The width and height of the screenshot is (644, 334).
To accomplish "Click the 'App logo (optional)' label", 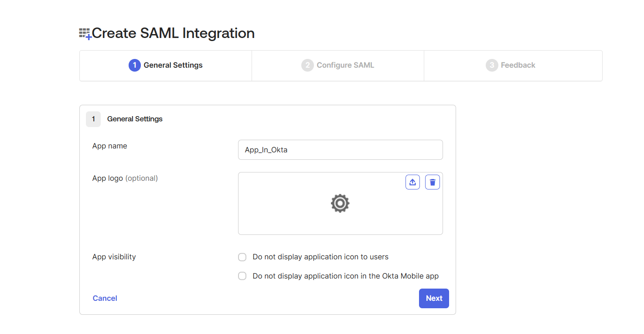I will pos(125,178).
